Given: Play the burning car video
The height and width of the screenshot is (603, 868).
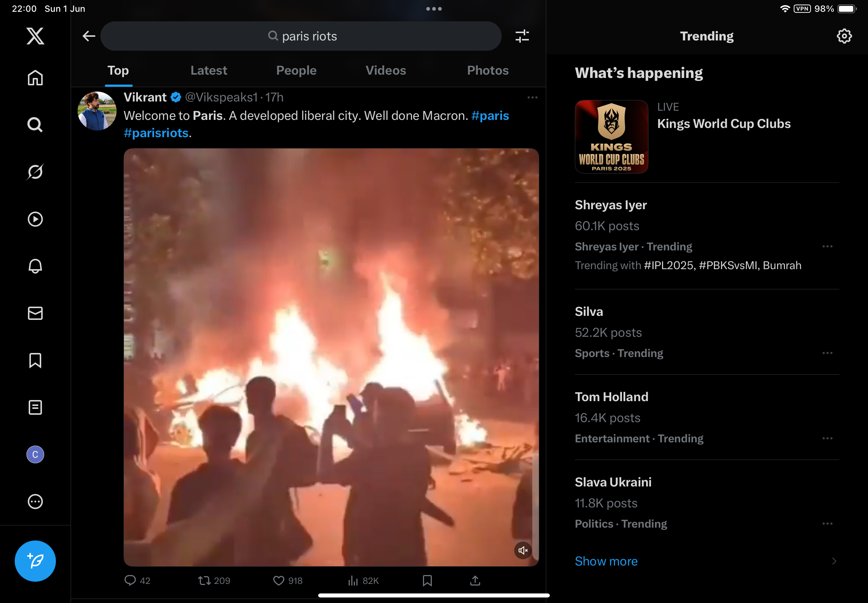Looking at the screenshot, I should pyautogui.click(x=331, y=357).
